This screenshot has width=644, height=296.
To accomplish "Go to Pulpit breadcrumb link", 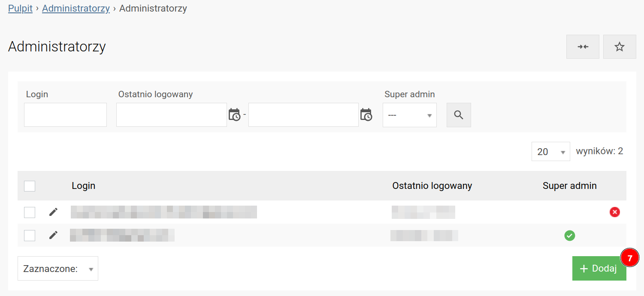I will click(20, 9).
